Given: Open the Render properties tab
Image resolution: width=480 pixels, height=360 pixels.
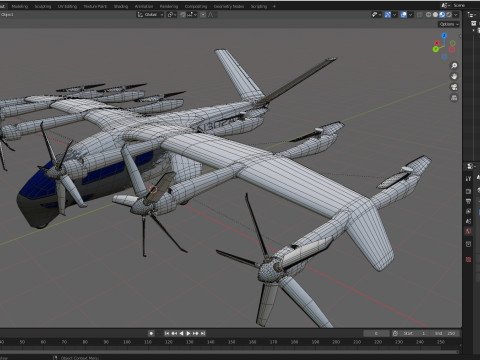Looking at the screenshot, I should click(x=468, y=191).
